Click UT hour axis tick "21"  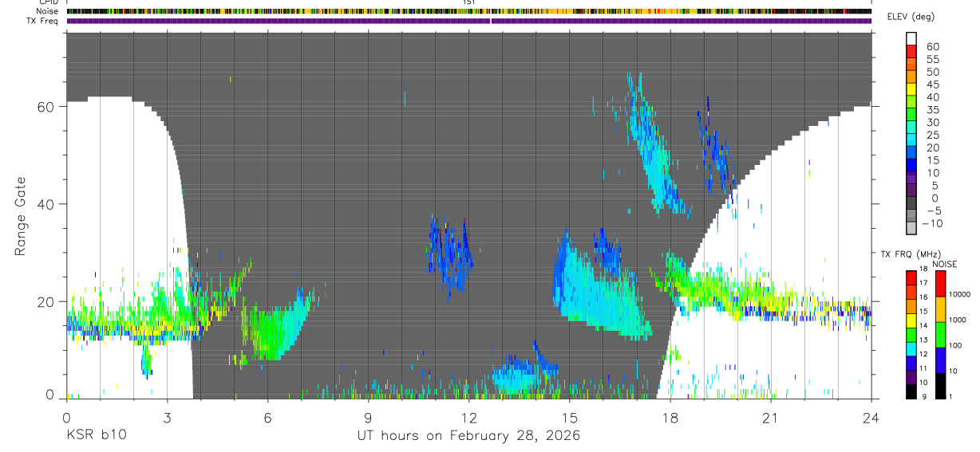[770, 417]
